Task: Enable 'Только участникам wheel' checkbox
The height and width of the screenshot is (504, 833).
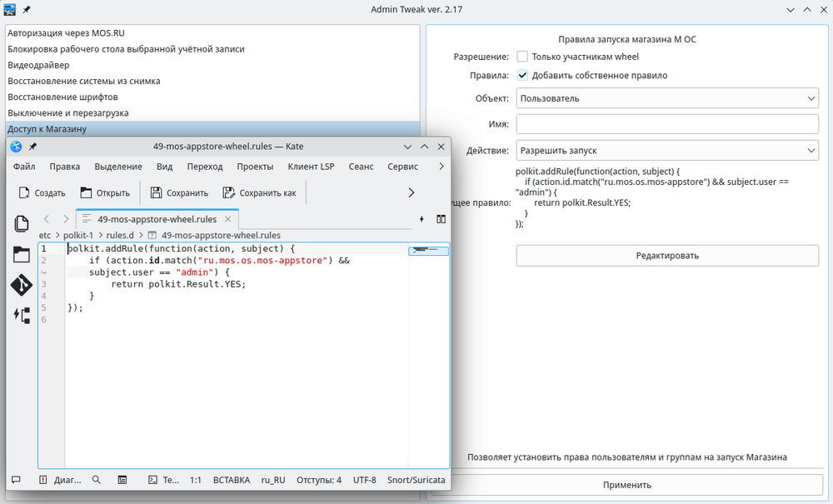Action: (522, 57)
